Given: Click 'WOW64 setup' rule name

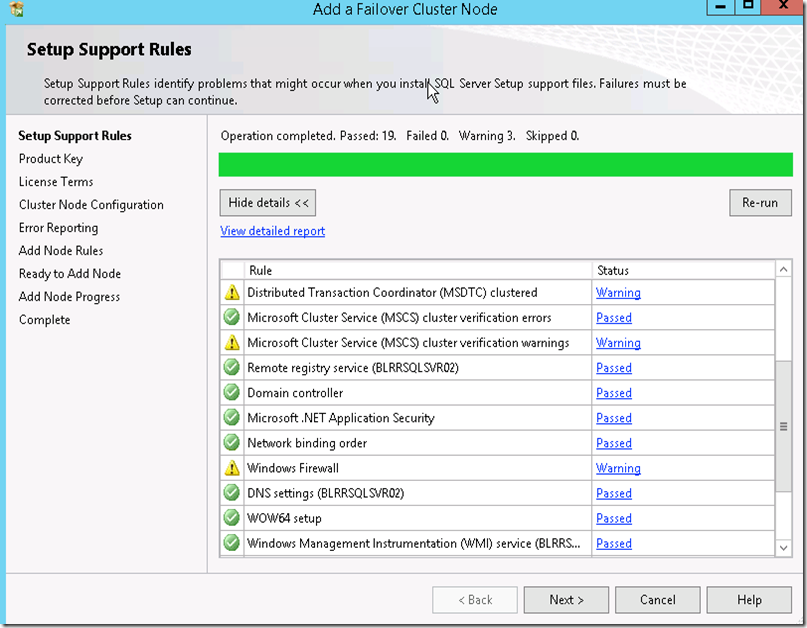Looking at the screenshot, I should 284,518.
